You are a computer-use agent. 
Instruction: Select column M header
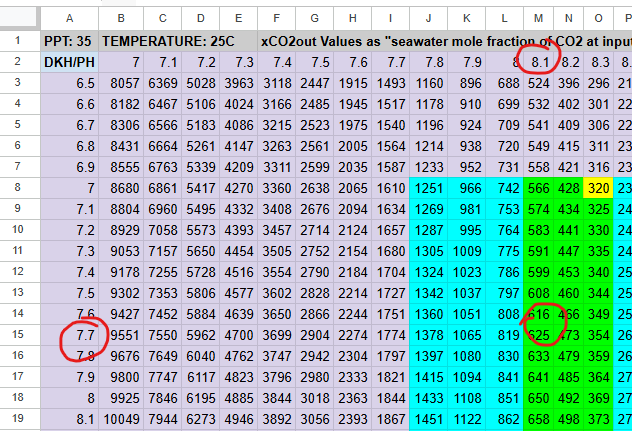(540, 17)
